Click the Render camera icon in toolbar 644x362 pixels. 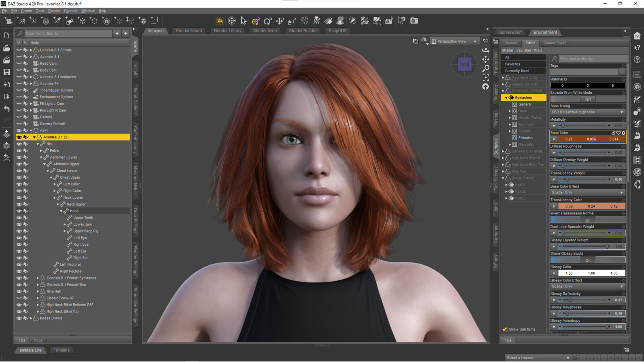click(414, 21)
